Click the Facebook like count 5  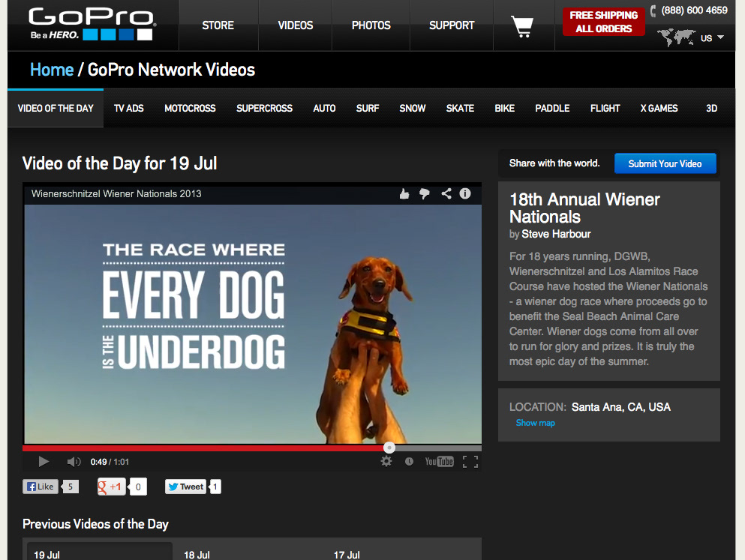pos(71,487)
